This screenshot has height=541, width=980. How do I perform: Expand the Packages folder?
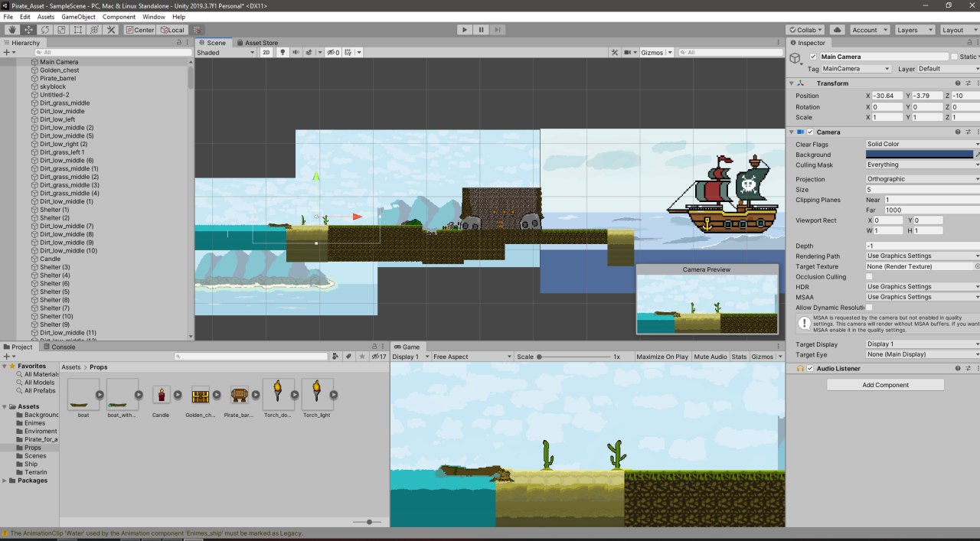click(4, 481)
